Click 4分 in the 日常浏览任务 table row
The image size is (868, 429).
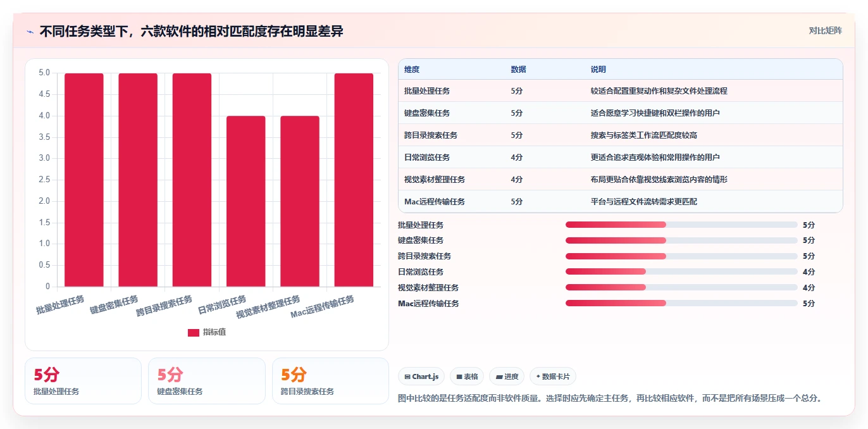tap(517, 158)
